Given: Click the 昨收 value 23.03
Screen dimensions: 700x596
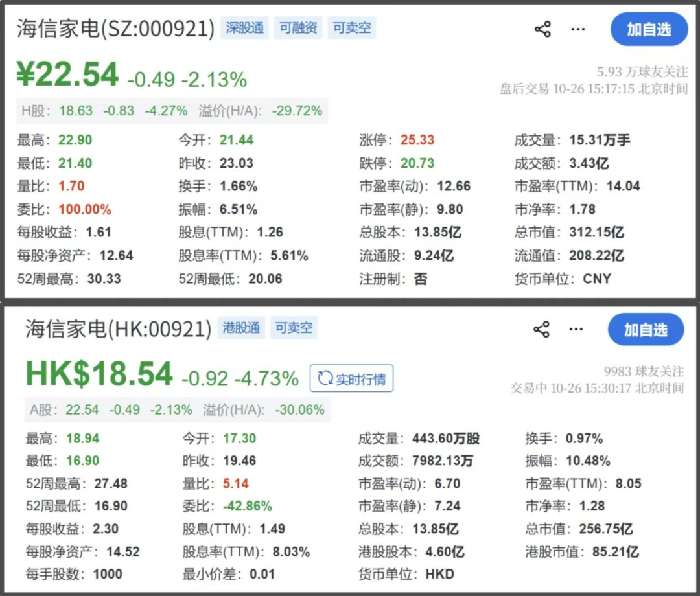Looking at the screenshot, I should pyautogui.click(x=236, y=163).
